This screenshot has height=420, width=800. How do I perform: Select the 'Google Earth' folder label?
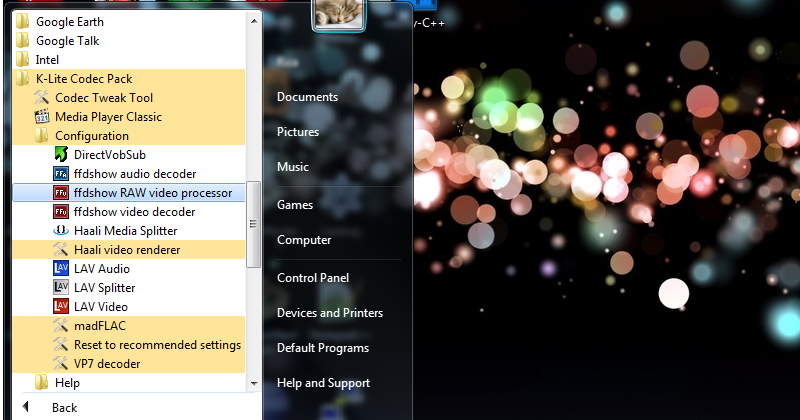coord(70,22)
